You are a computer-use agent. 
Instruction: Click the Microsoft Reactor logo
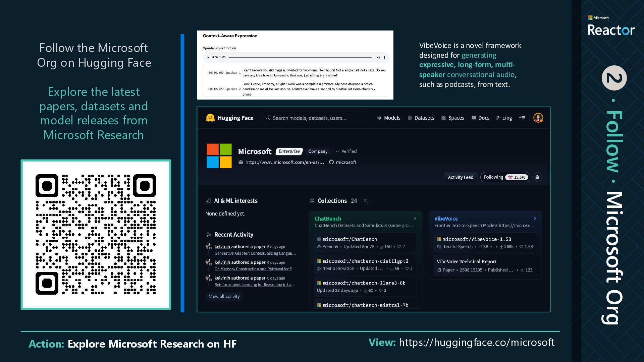[x=611, y=25]
